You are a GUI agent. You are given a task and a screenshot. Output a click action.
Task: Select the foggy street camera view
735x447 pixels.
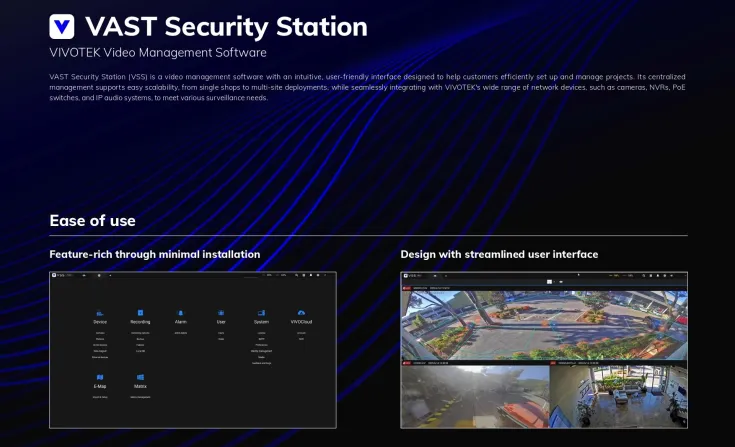[x=475, y=396]
